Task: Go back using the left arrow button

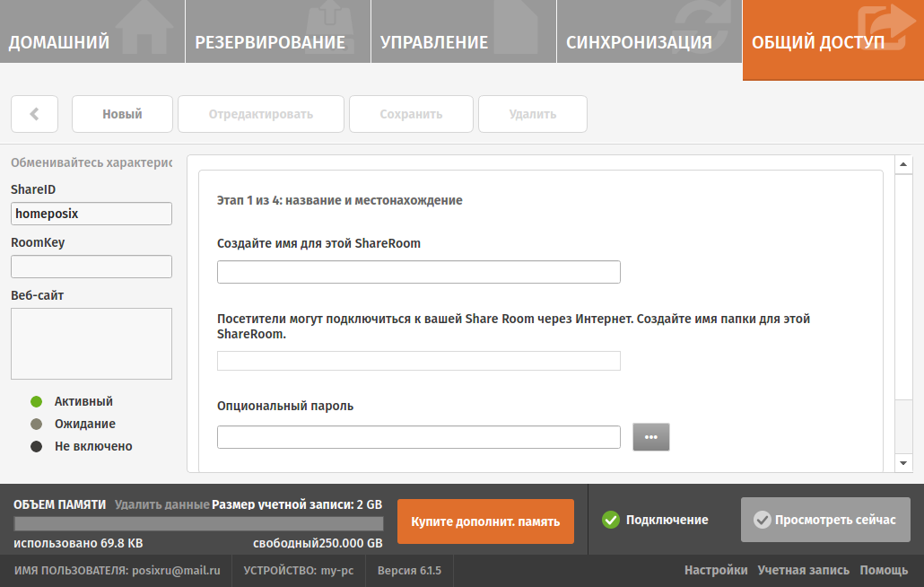Action: (x=34, y=114)
